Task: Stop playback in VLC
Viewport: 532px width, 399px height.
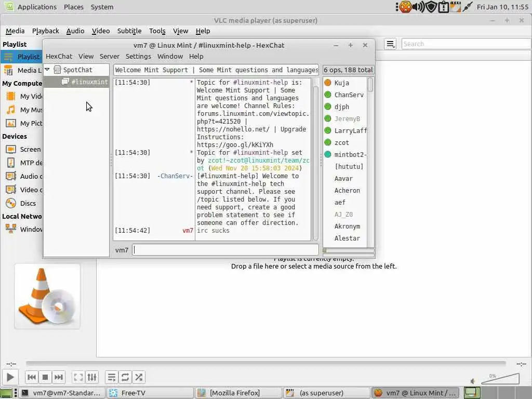Action: (x=45, y=377)
